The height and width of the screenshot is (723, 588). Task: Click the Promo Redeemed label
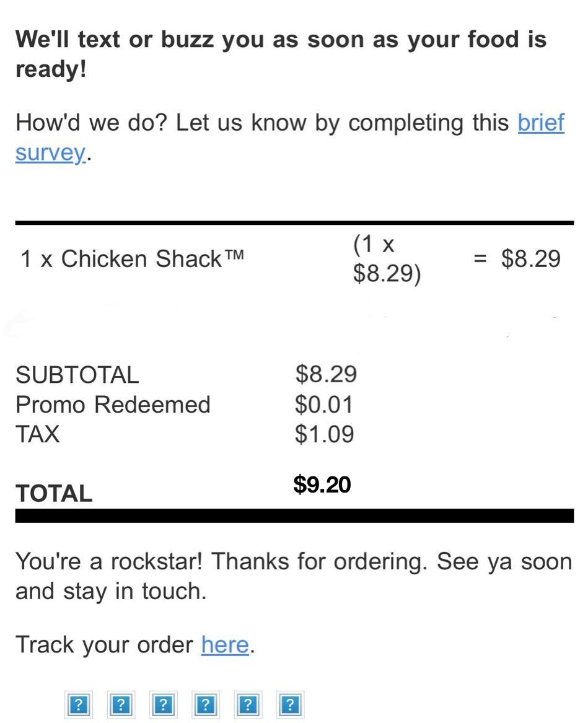(113, 405)
